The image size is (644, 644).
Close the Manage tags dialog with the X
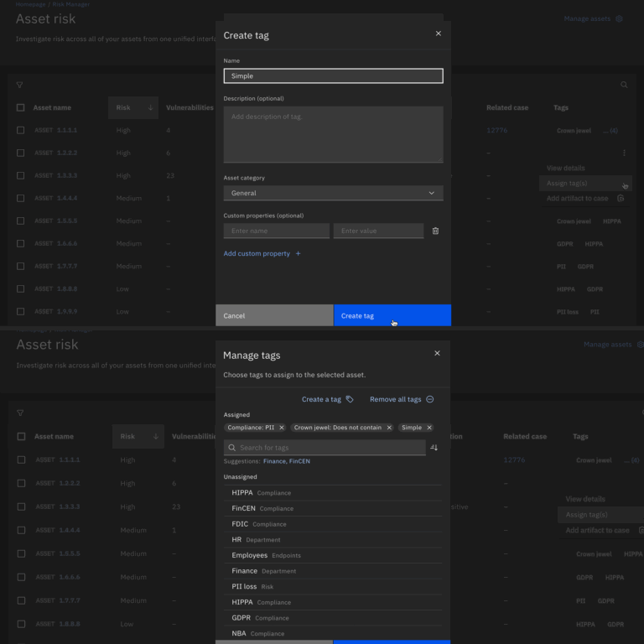tap(437, 353)
